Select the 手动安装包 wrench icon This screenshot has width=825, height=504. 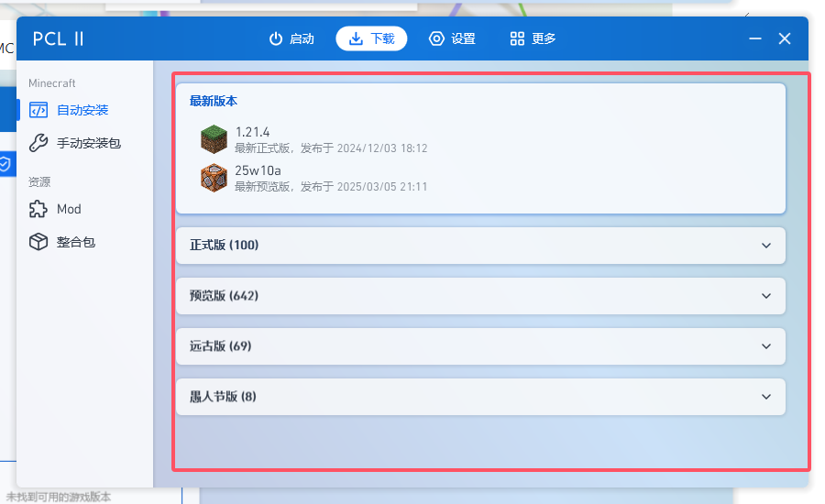[38, 143]
